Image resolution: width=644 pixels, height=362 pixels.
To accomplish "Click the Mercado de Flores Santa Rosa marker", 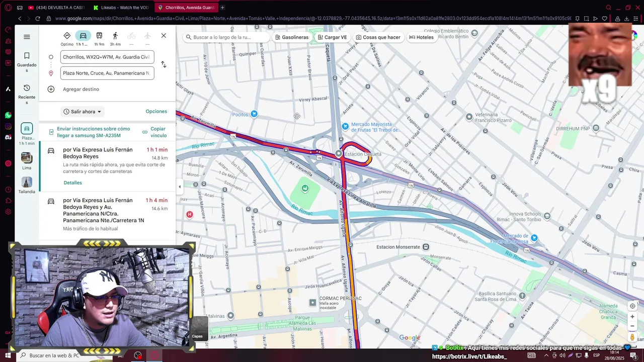I will coord(534,238).
